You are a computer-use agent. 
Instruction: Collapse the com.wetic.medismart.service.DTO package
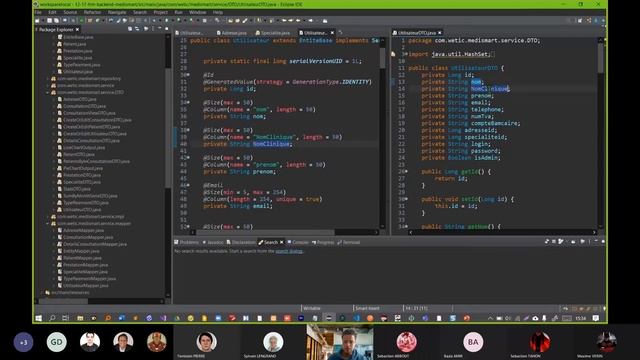coord(48,92)
